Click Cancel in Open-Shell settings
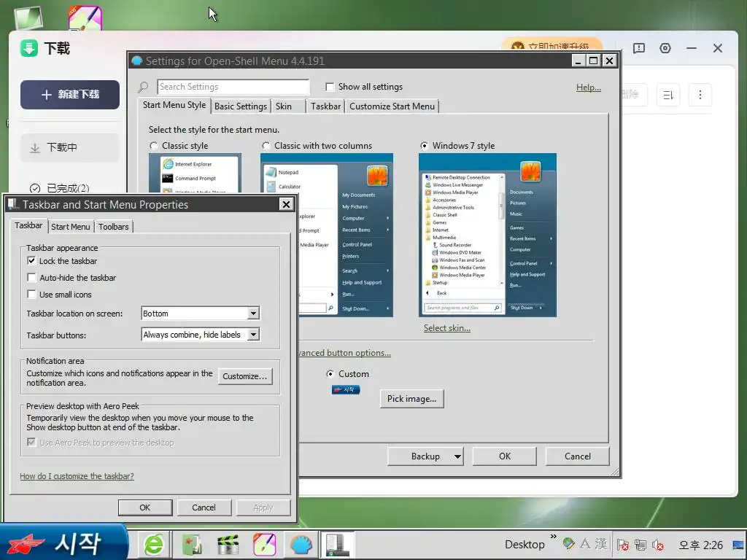The height and width of the screenshot is (560, 747). point(578,456)
